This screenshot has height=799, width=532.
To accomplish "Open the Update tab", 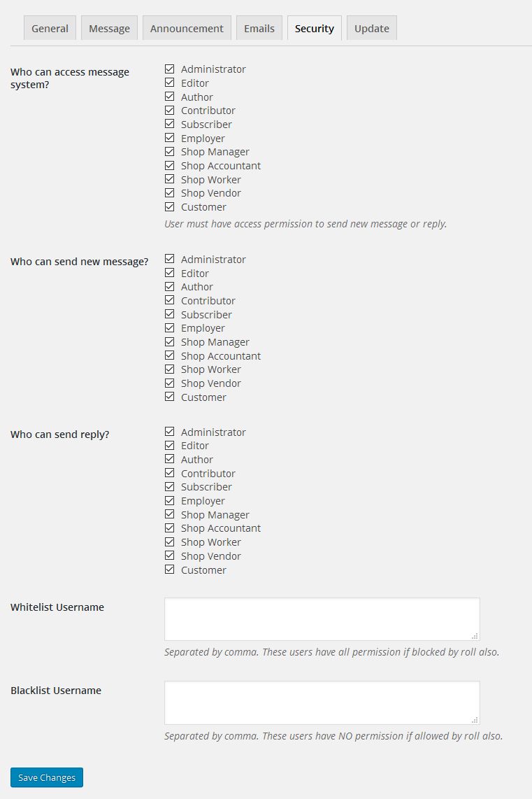I will (x=371, y=28).
